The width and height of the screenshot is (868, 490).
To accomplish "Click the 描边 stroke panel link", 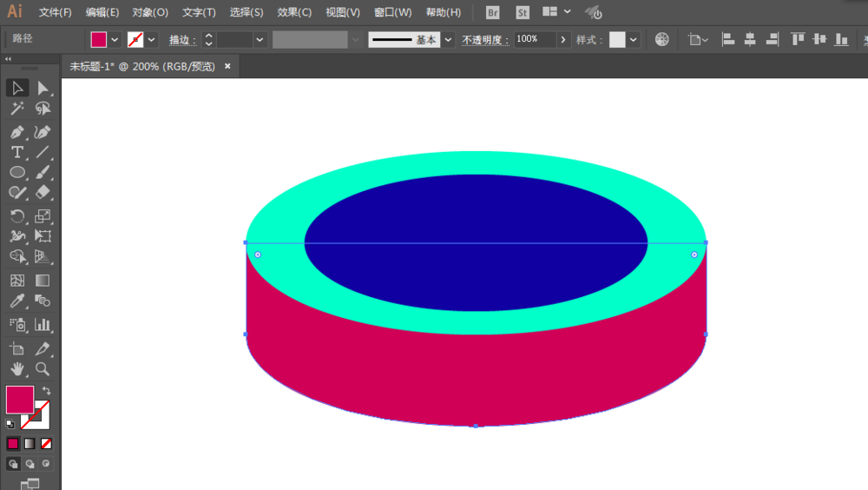I will pos(181,40).
